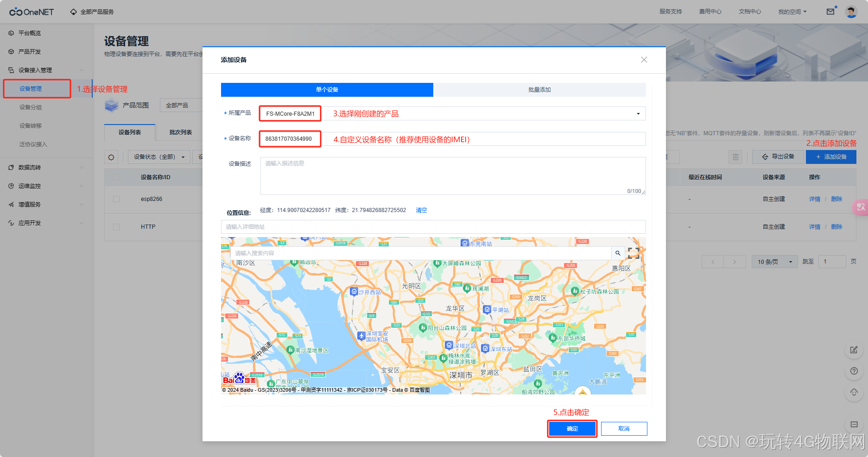Click the 全部产品服务 diamond icon
The width and height of the screenshot is (868, 457).
73,12
